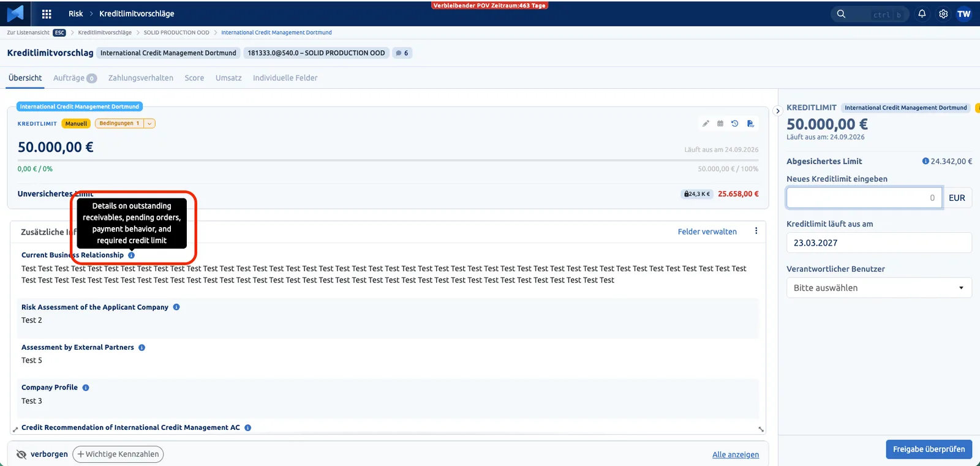The image size is (980, 466).
Task: Click info icon beside Risk Assessment of the Applicant Company
Action: click(176, 307)
